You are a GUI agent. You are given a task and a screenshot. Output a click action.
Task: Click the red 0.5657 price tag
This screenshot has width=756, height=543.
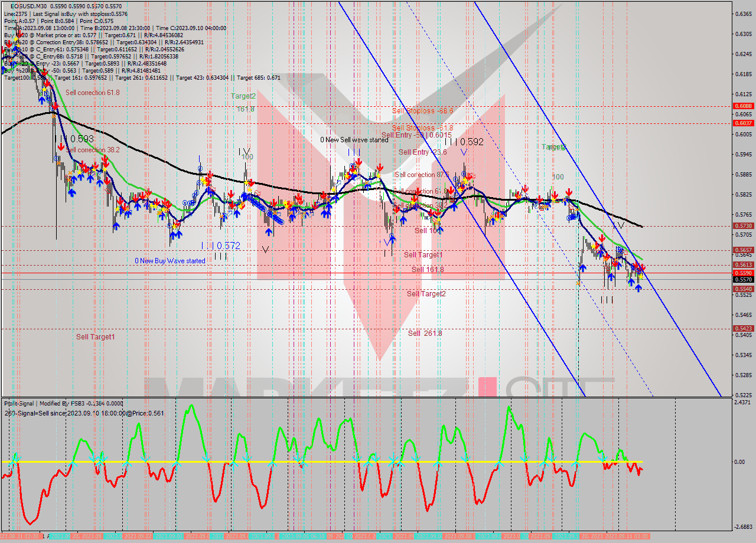[x=743, y=250]
